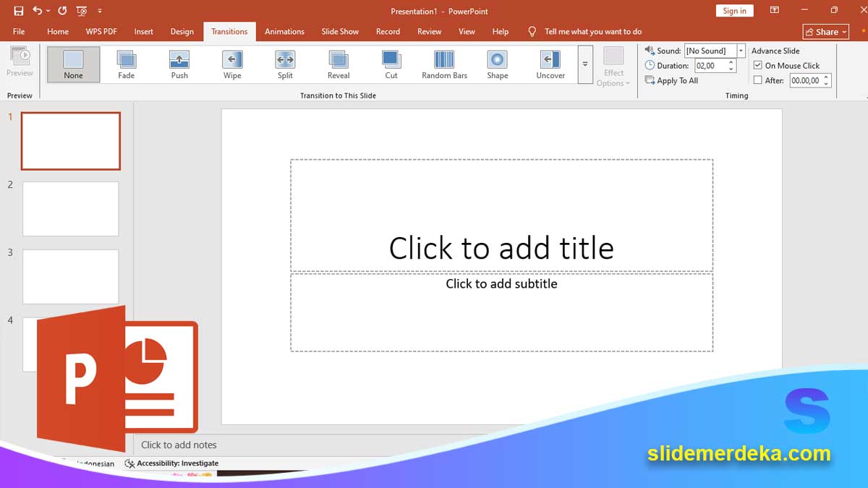This screenshot has width=868, height=488.
Task: Expand the transitions gallery More arrow
Action: click(x=585, y=64)
